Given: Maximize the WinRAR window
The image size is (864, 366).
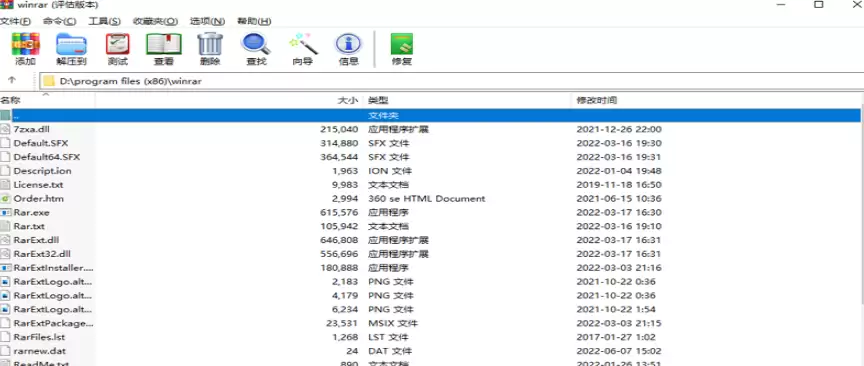Looking at the screenshot, I should (x=819, y=4).
